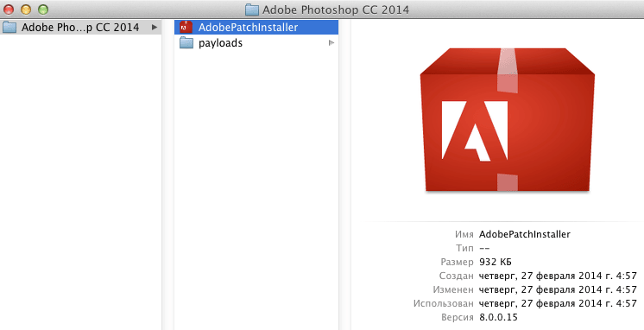Click the large red Adobe box preview image
This screenshot has height=330, width=644.
[508, 119]
